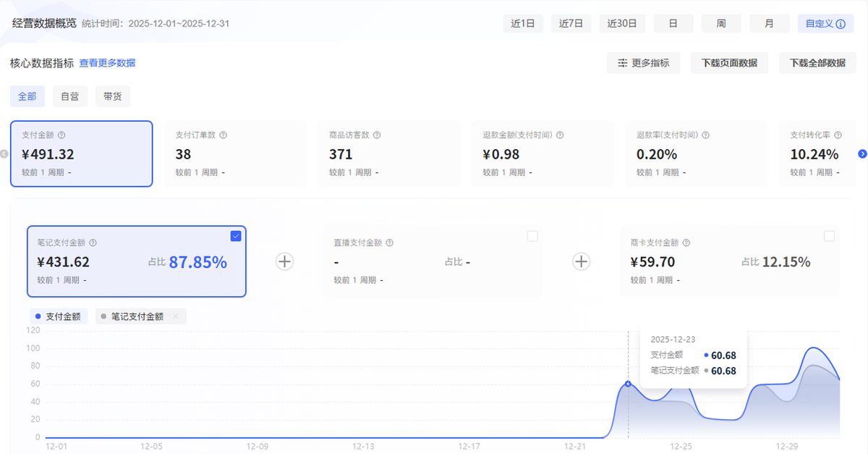This screenshot has width=868, height=454.
Task: Switch to the 周 granularity
Action: pyautogui.click(x=721, y=23)
